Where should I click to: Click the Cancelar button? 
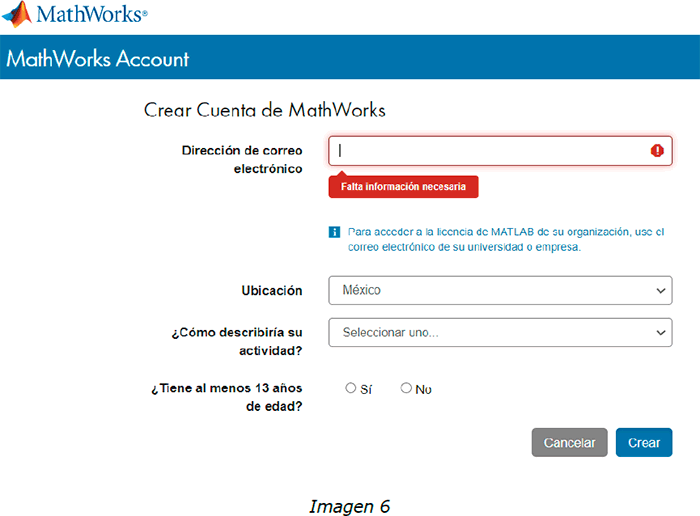[x=569, y=442]
